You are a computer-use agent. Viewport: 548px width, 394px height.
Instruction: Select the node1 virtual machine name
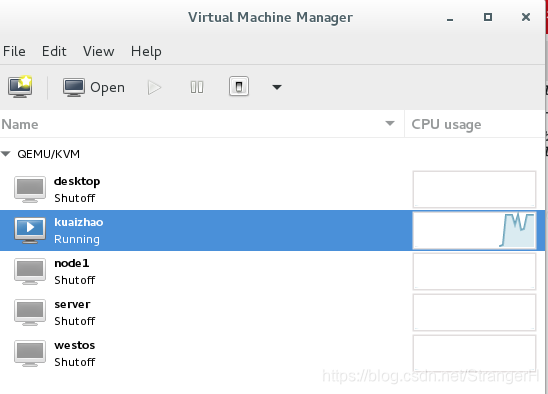pyautogui.click(x=72, y=263)
